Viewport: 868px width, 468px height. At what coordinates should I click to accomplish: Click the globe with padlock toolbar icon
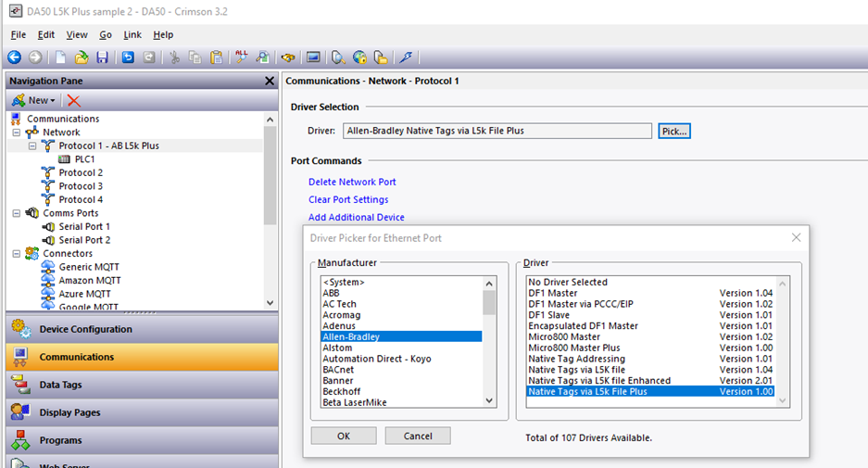click(359, 57)
